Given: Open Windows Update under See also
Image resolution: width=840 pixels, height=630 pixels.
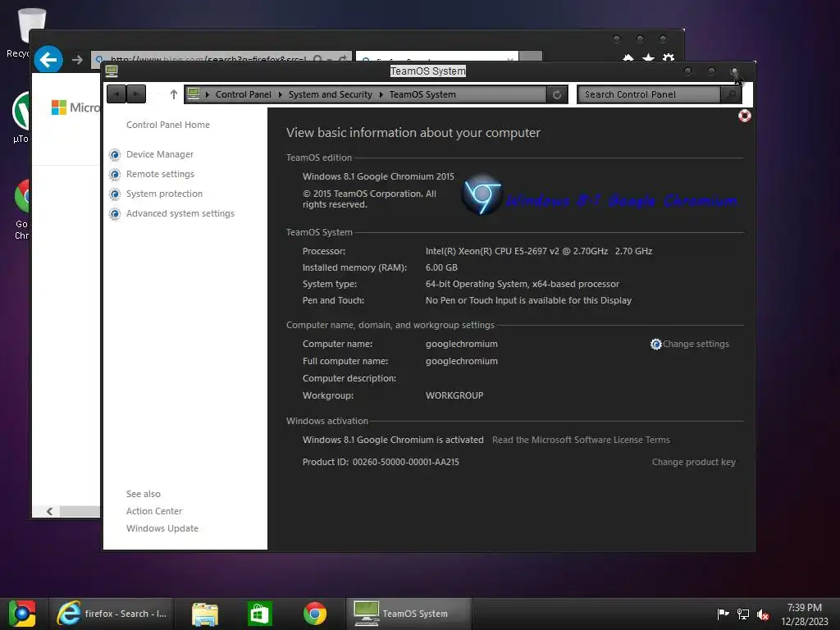Looking at the screenshot, I should tap(162, 528).
